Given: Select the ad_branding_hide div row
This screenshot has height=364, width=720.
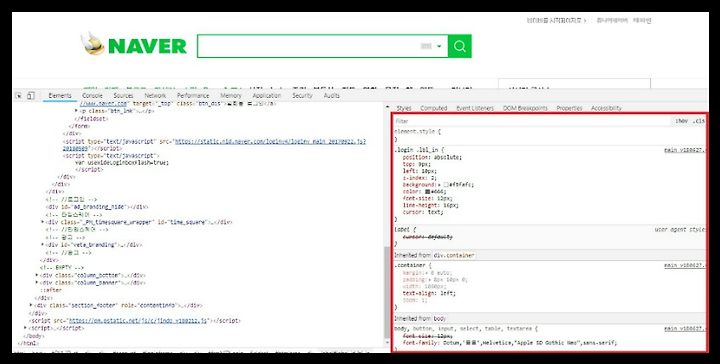Looking at the screenshot, I should coord(97,207).
